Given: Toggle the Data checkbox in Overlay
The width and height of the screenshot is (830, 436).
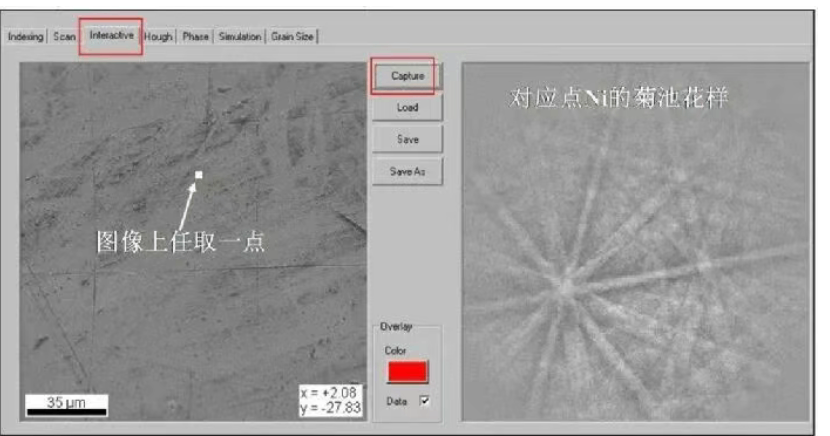Looking at the screenshot, I should 427,401.
